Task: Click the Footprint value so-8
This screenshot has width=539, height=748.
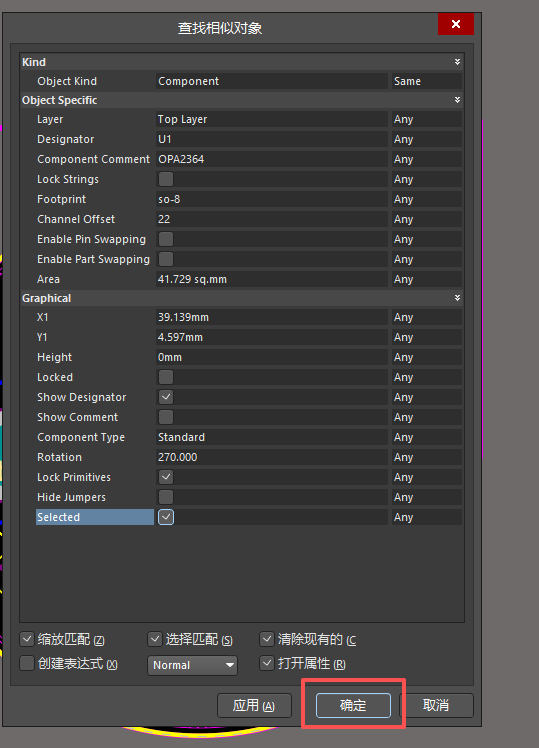Action: point(271,199)
